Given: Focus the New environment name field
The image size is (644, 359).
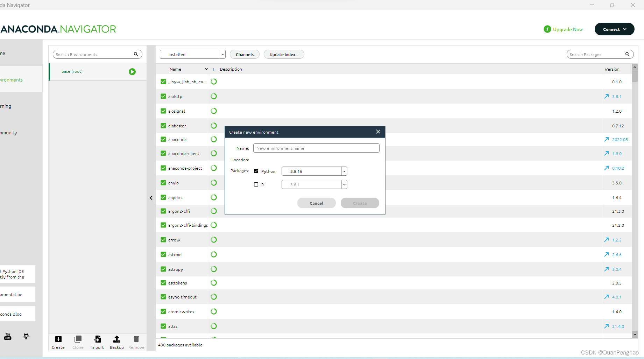Looking at the screenshot, I should (x=316, y=148).
